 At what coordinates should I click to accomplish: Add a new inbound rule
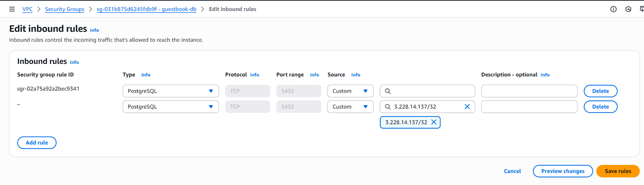pyautogui.click(x=37, y=143)
